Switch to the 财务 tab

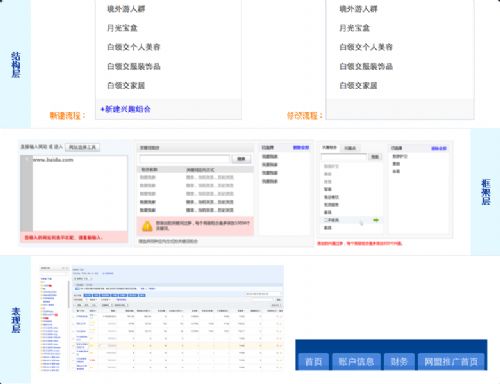pyautogui.click(x=399, y=362)
